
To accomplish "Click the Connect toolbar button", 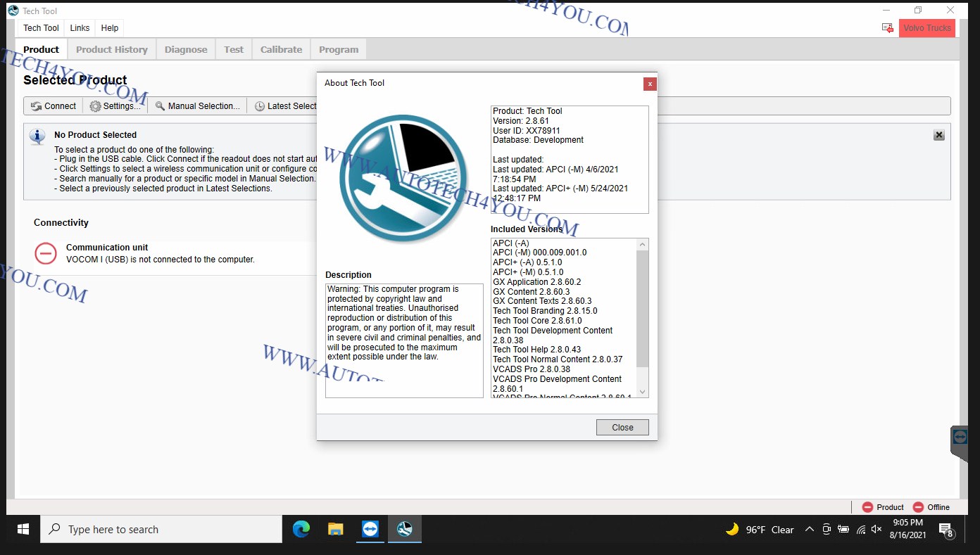I will (54, 106).
